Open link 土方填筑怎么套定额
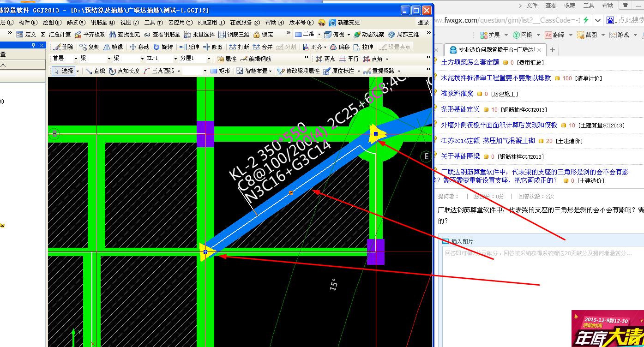 click(470, 62)
